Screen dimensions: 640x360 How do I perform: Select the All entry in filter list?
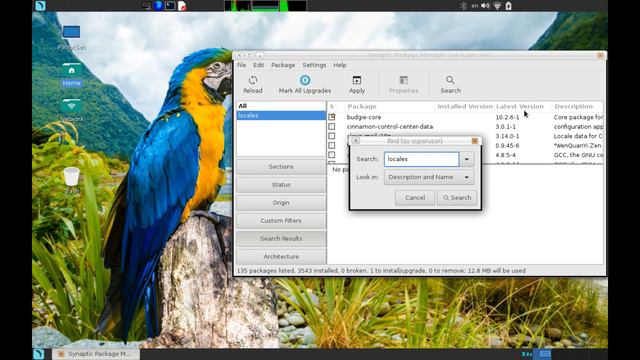pos(281,106)
